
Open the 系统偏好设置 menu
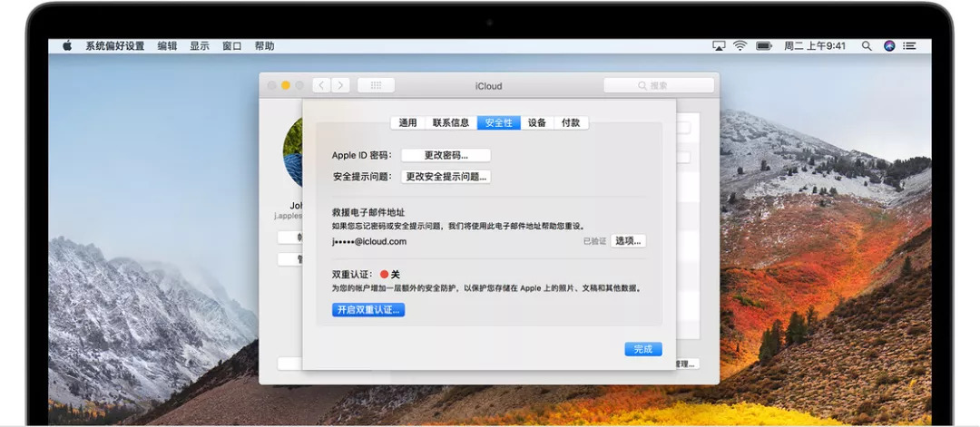coord(115,46)
